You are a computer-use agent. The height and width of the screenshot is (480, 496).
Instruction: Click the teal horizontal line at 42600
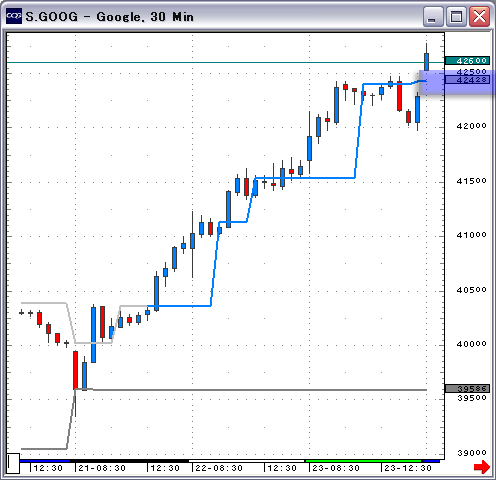tap(225, 62)
